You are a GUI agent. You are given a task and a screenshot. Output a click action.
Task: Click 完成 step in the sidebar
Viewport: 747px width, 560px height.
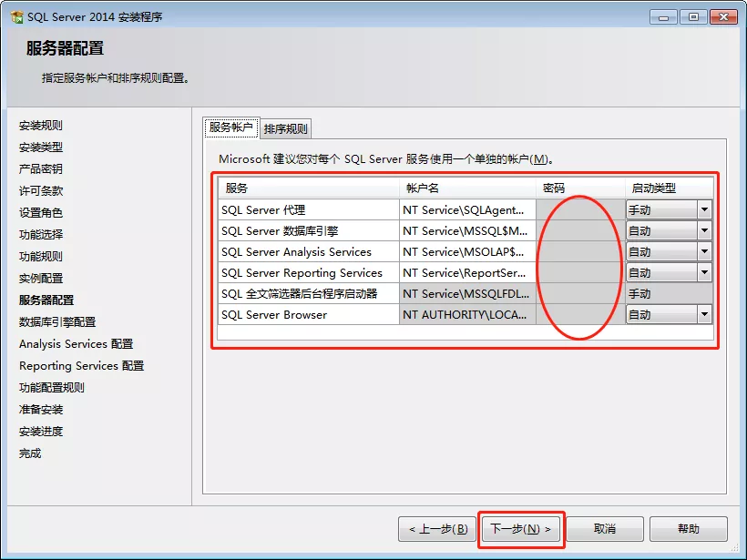coord(29,453)
